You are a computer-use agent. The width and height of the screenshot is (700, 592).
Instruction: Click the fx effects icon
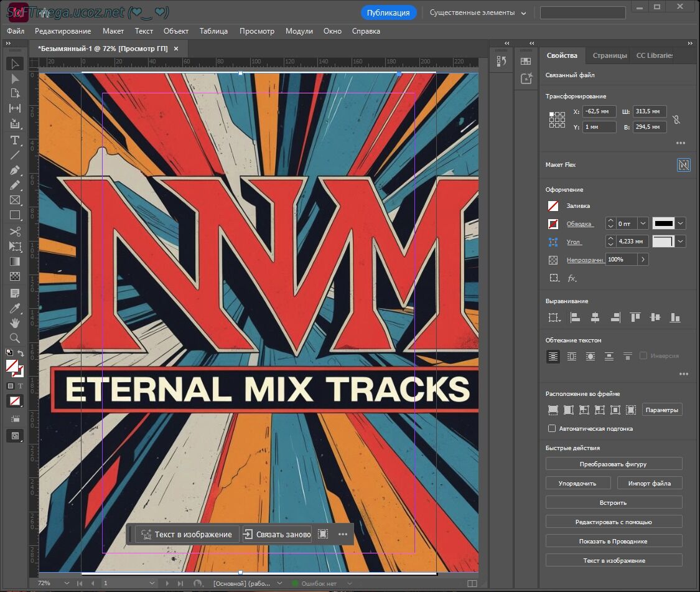click(572, 278)
